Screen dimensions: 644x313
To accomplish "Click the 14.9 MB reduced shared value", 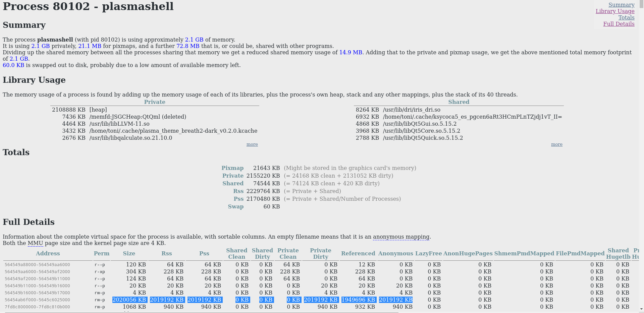I will pyautogui.click(x=351, y=52).
